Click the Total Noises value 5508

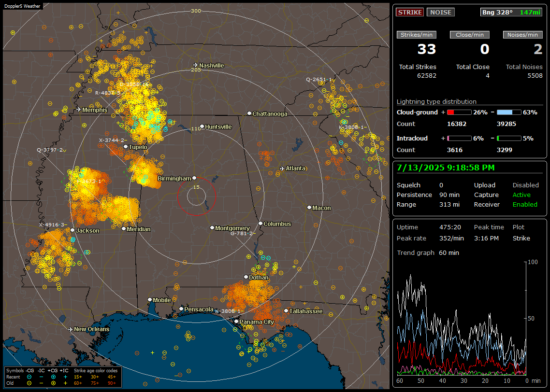(x=535, y=75)
